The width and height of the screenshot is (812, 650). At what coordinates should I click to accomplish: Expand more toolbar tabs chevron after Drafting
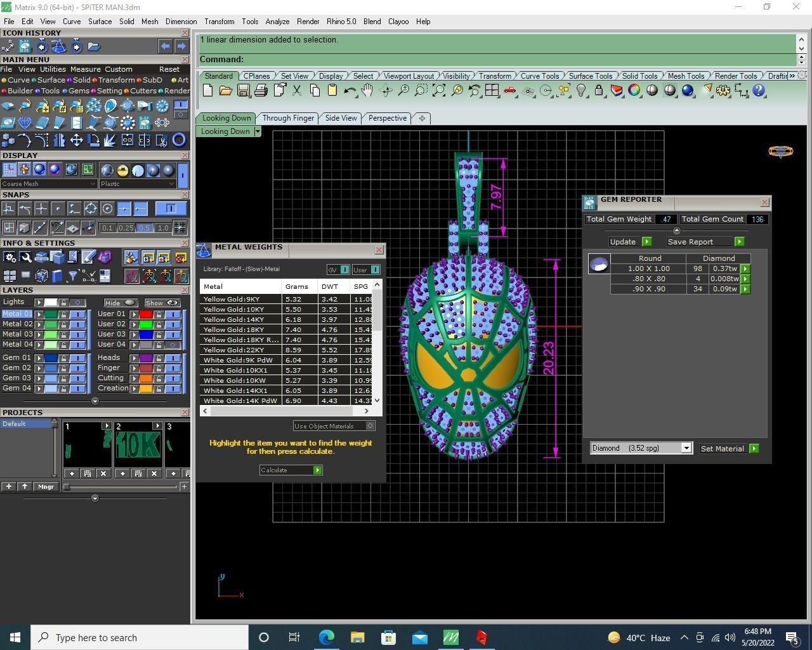click(x=792, y=76)
